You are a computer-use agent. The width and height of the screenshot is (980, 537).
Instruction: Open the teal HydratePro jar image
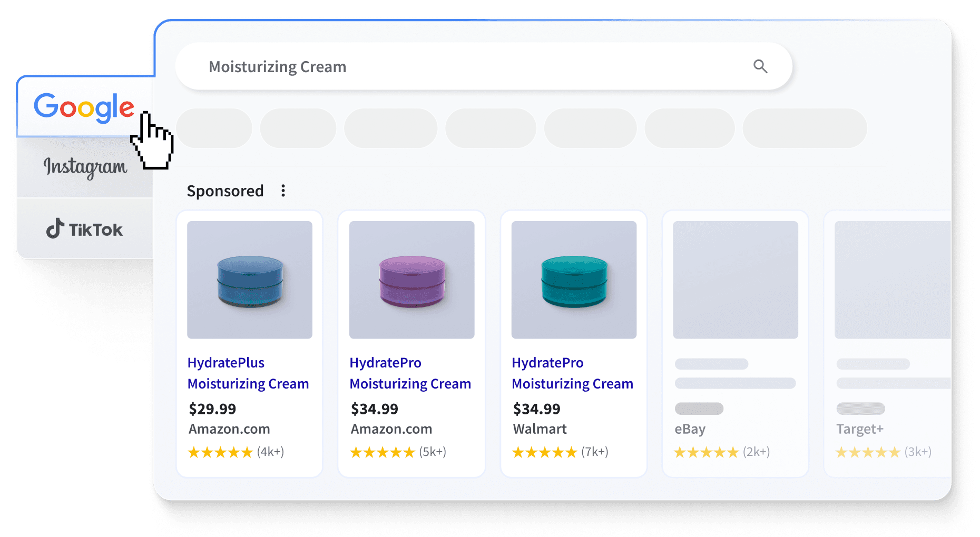[x=574, y=280]
